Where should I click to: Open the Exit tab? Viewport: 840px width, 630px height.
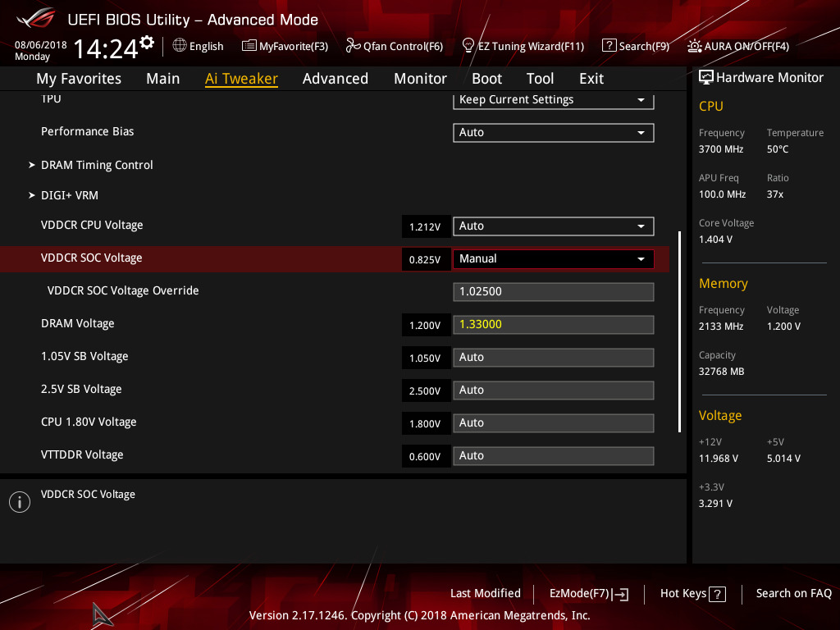point(591,79)
